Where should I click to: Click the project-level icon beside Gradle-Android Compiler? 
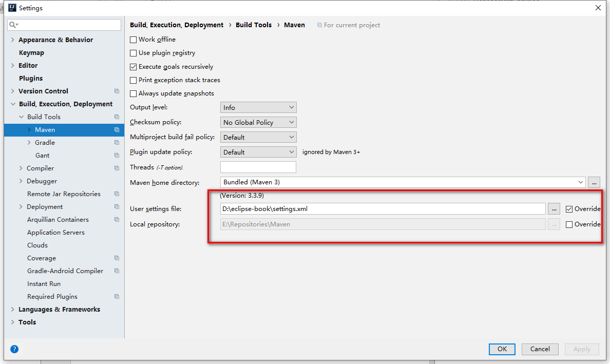(x=117, y=271)
